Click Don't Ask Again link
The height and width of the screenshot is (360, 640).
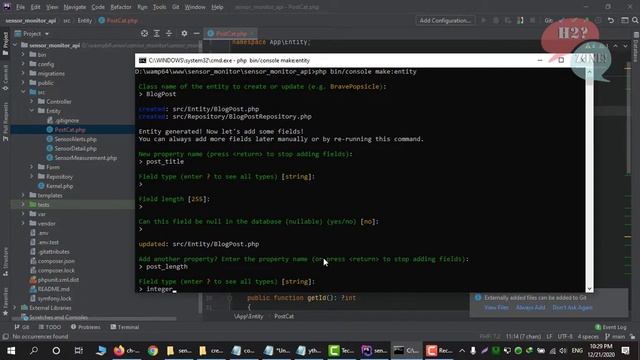click(x=572, y=307)
